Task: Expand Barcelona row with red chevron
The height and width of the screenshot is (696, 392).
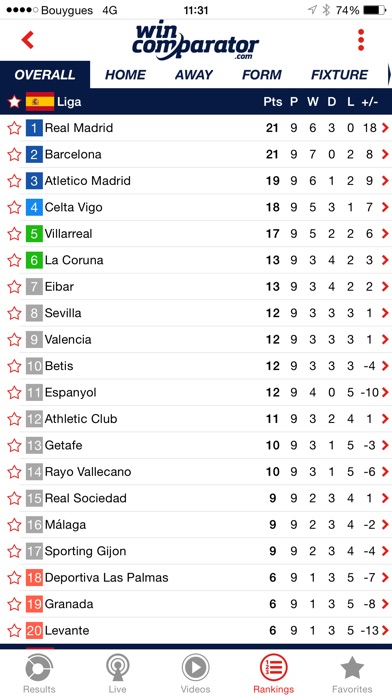Action: tap(385, 154)
